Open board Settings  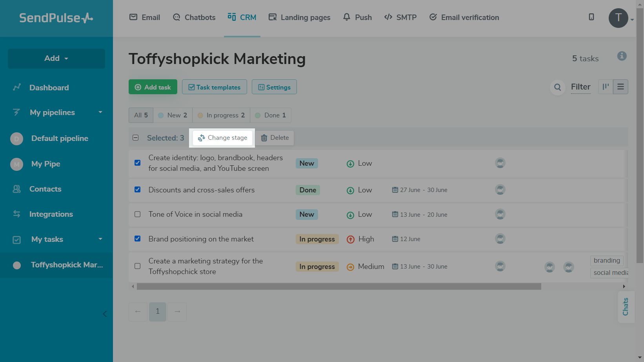[274, 87]
